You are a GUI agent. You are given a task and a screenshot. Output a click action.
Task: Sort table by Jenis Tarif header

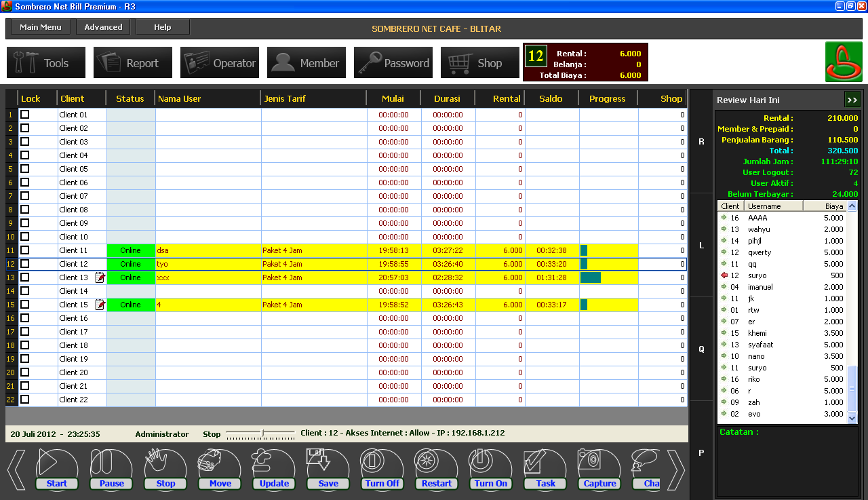coord(313,98)
